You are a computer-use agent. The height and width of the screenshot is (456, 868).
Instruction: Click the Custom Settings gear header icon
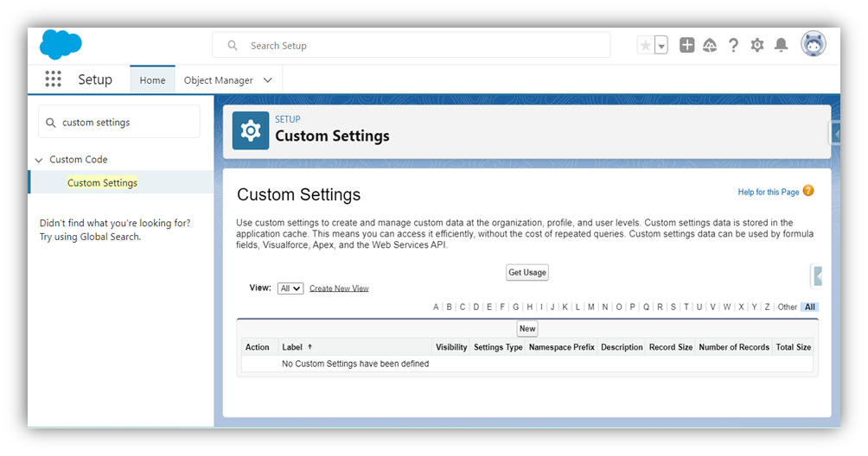(x=251, y=130)
